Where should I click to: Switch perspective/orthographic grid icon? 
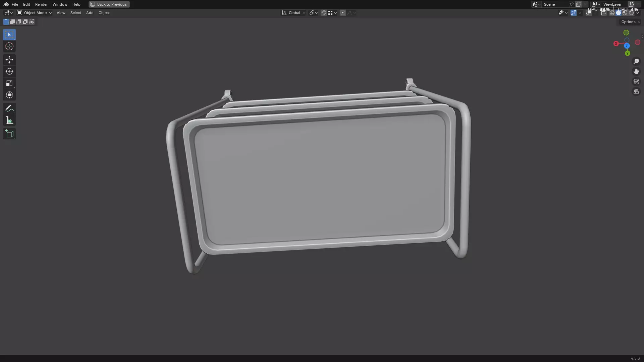636,92
